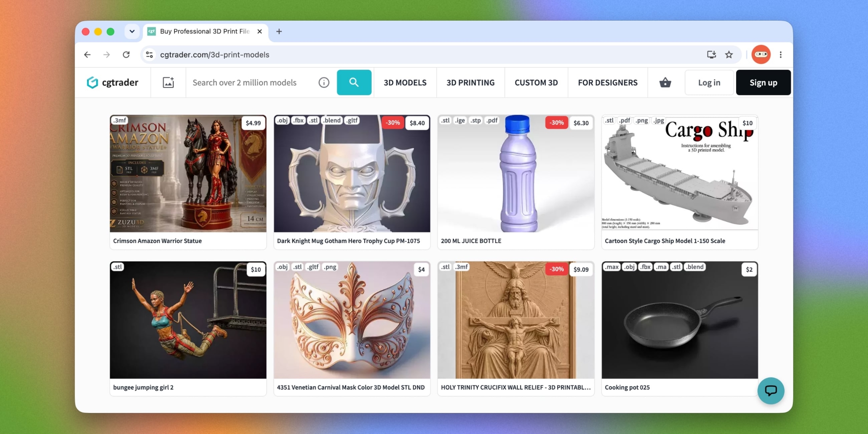
Task: Click the .ige tag on Juice Bottle
Action: click(x=460, y=120)
